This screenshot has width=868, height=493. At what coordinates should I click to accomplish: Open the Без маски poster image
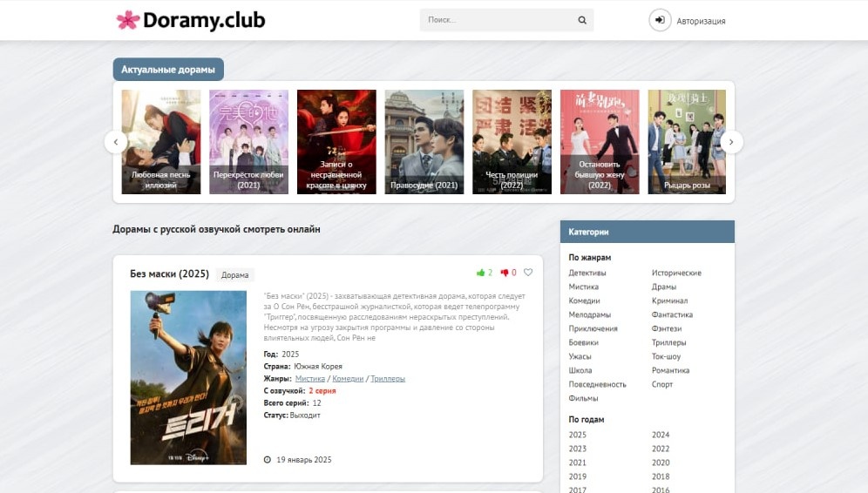pos(188,378)
